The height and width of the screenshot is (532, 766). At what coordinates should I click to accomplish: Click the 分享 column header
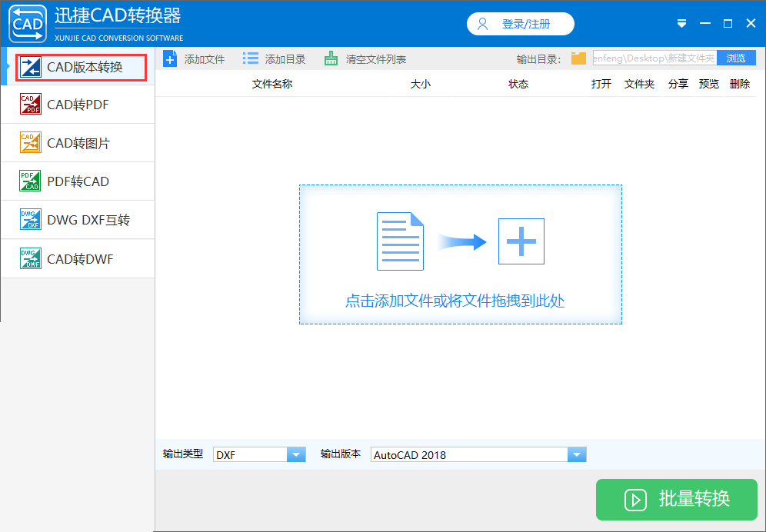tap(678, 84)
